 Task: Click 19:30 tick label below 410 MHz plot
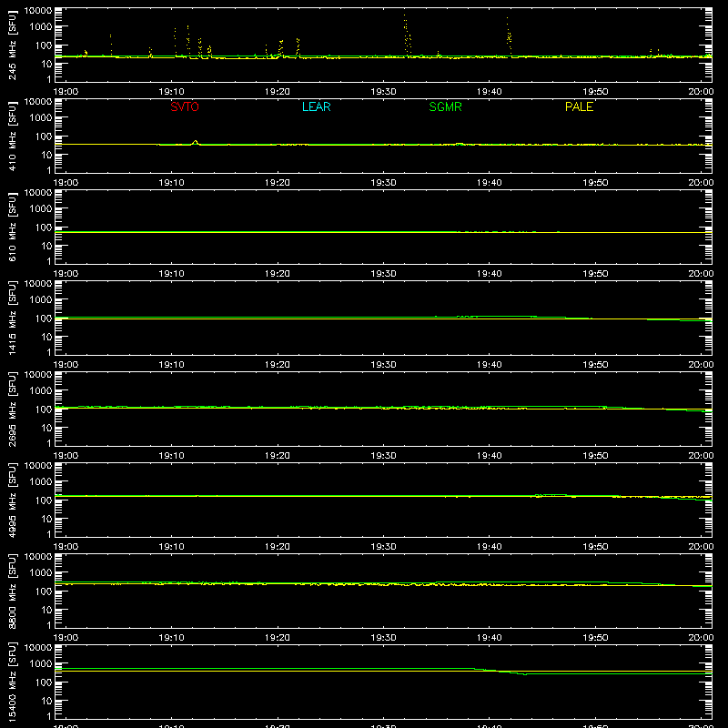[x=383, y=183]
